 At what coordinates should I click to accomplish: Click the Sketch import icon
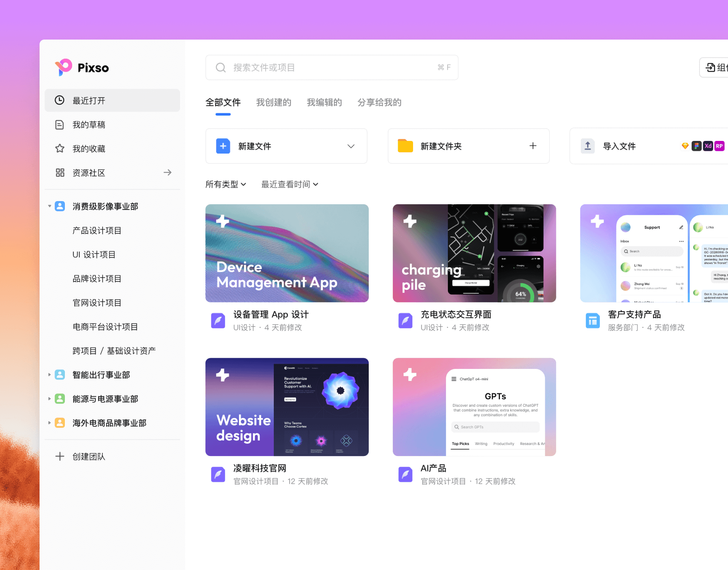pyautogui.click(x=686, y=146)
